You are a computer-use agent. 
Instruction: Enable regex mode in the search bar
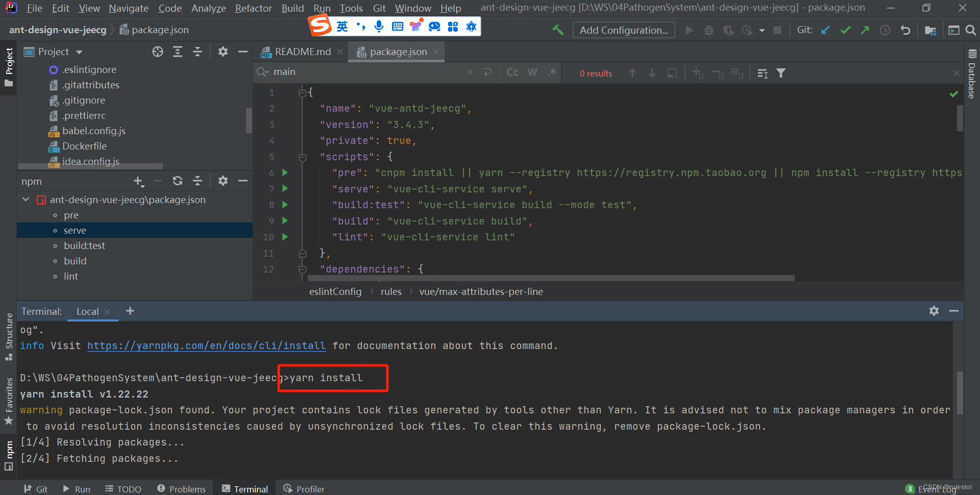[x=552, y=72]
